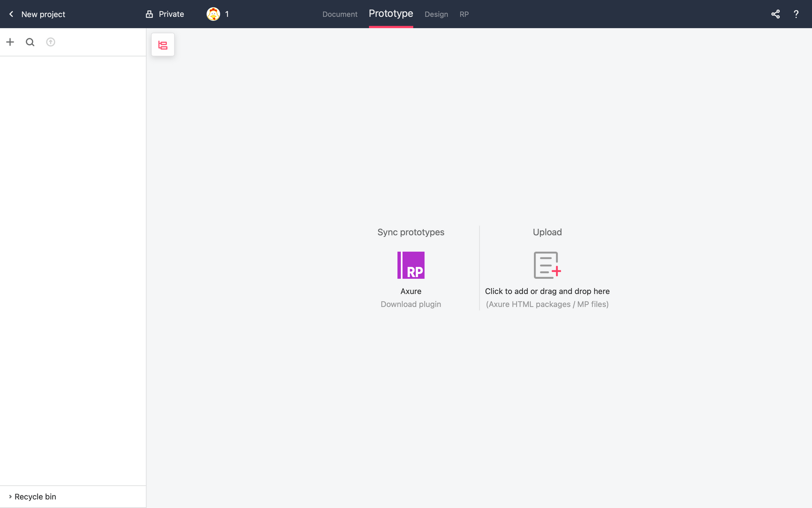812x508 pixels.
Task: Open the Download plugin link
Action: coord(411,304)
